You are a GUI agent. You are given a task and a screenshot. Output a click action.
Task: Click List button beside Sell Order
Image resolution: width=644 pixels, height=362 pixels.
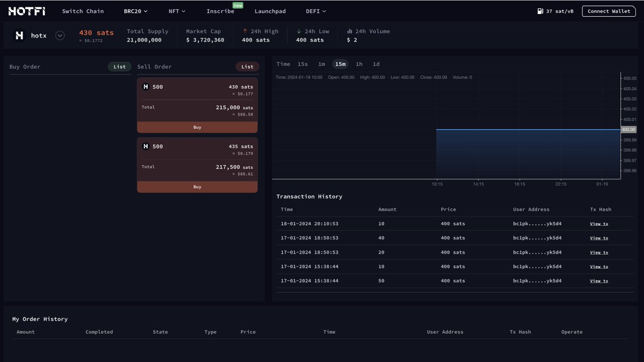click(247, 67)
